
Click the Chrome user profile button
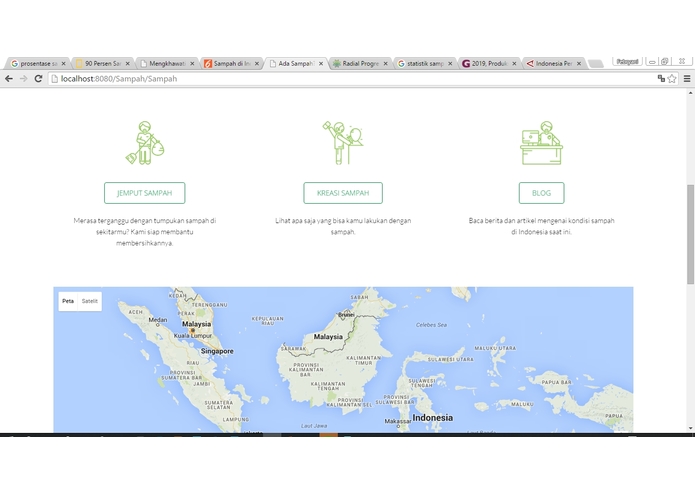(627, 62)
